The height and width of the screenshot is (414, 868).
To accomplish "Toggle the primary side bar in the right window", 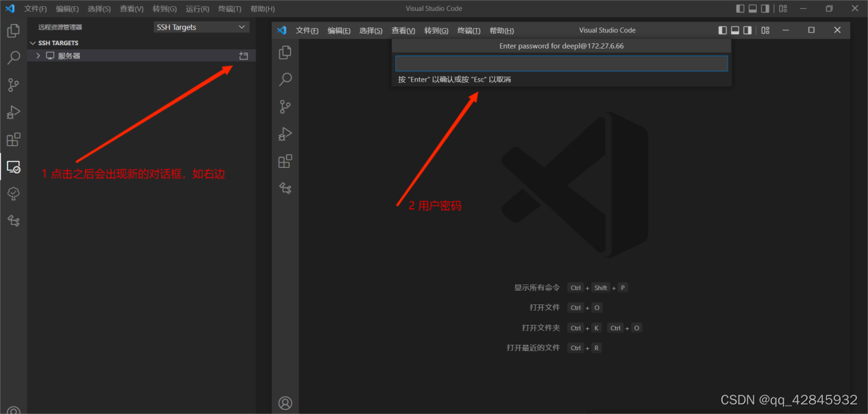I will pyautogui.click(x=723, y=30).
